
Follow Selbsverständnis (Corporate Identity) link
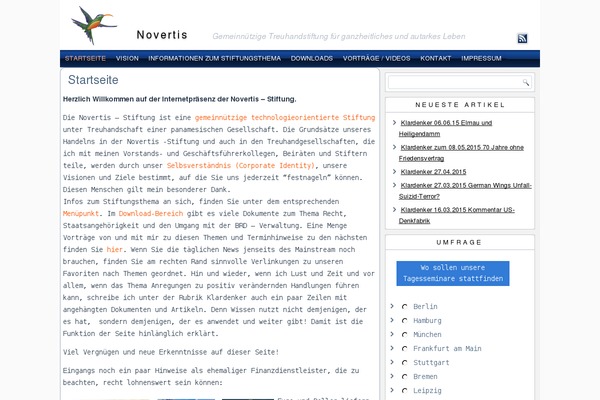pyautogui.click(x=240, y=165)
